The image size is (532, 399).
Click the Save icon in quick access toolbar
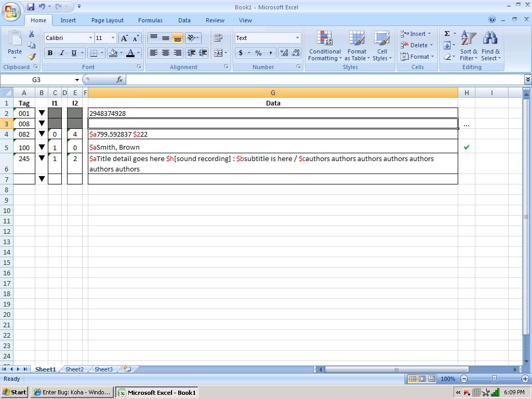[x=31, y=7]
